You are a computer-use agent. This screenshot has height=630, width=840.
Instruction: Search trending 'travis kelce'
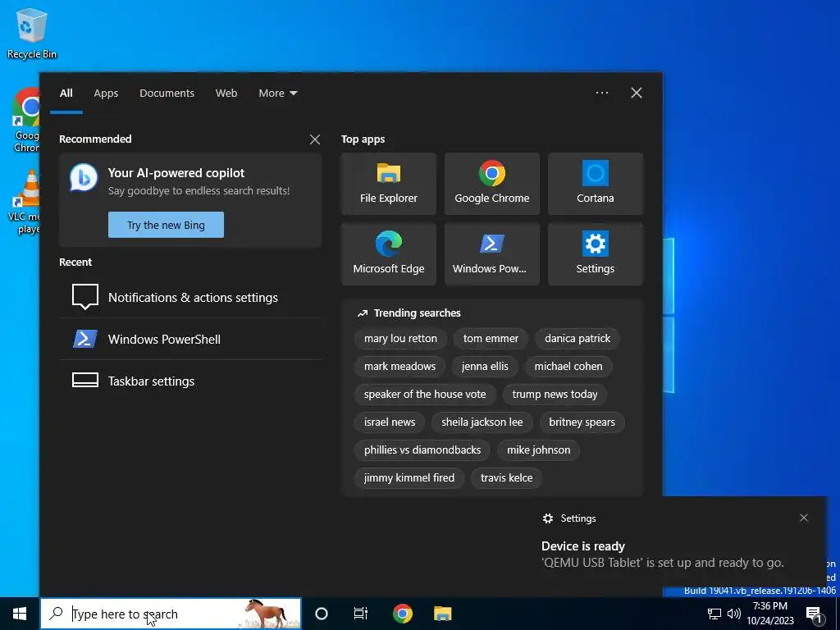tap(506, 478)
